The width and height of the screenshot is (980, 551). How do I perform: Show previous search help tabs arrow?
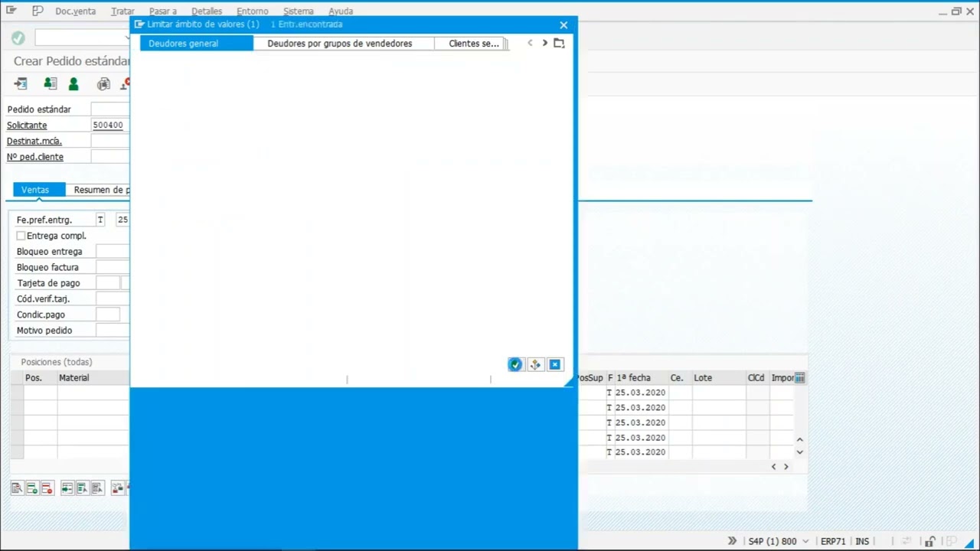530,44
